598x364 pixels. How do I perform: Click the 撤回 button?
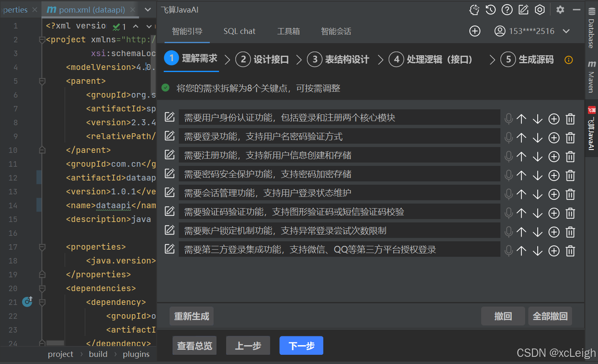pos(503,316)
